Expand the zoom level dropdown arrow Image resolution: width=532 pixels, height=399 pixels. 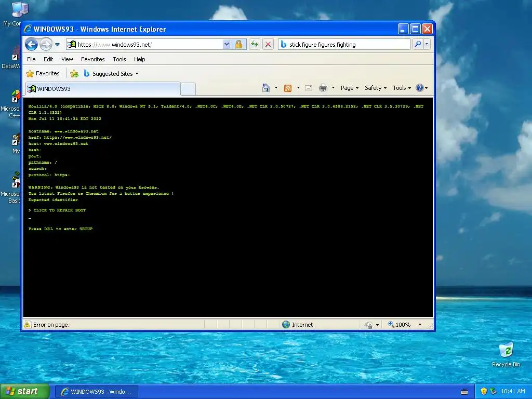(420, 325)
